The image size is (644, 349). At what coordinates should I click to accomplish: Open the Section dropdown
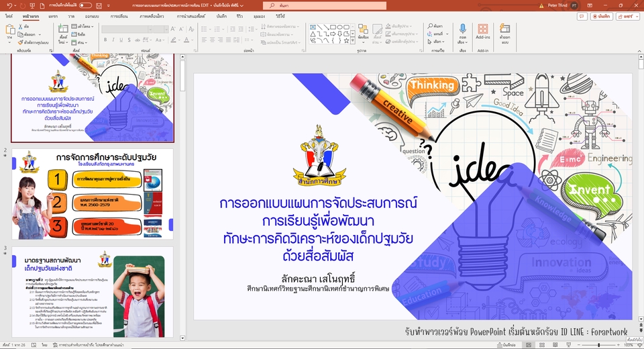click(x=79, y=42)
